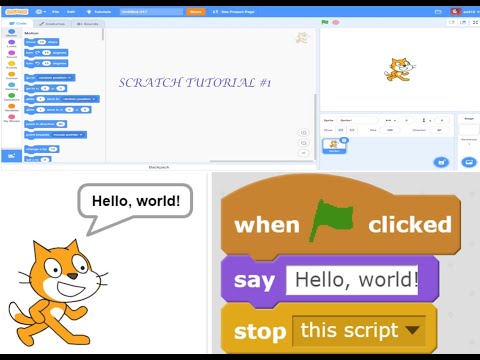The image size is (480, 360).
Task: Zoom in on the code workspace
Action: click(x=303, y=133)
